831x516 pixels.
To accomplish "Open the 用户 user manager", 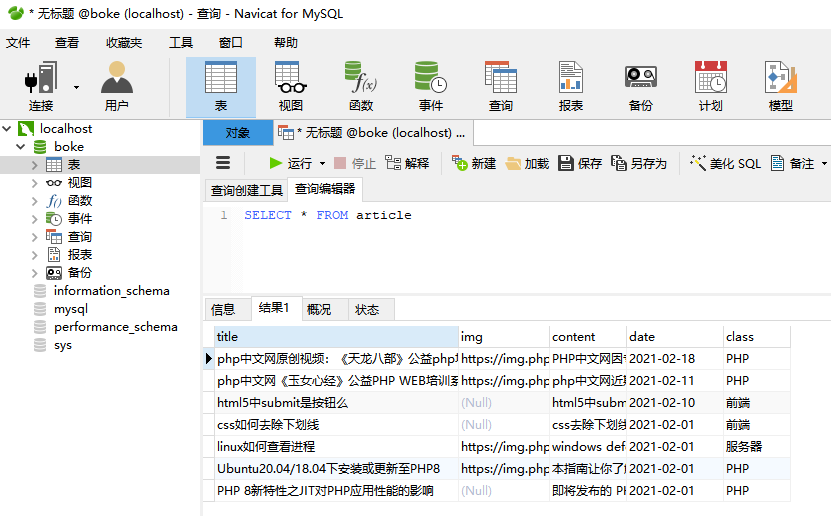I will (x=117, y=87).
